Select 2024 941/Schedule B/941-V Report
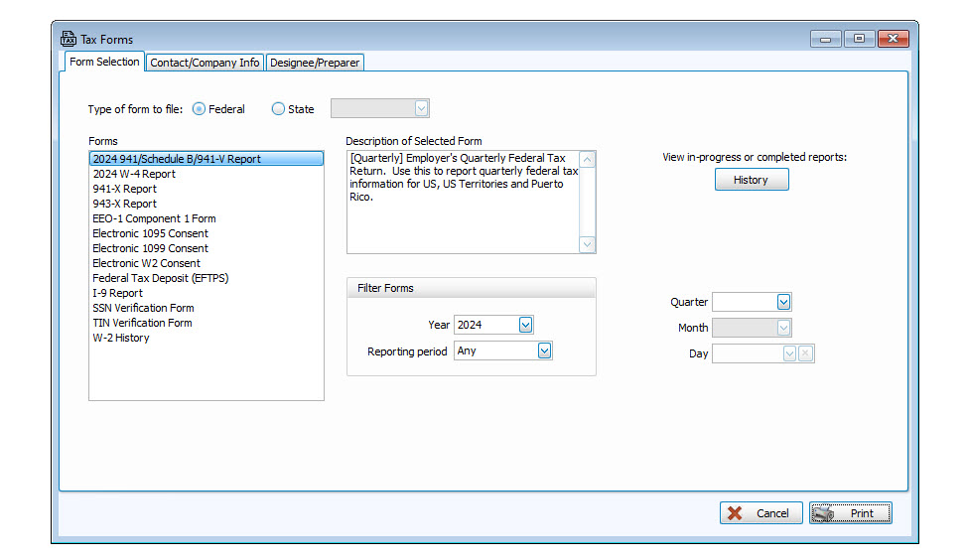The height and width of the screenshot is (560, 967). 207,159
